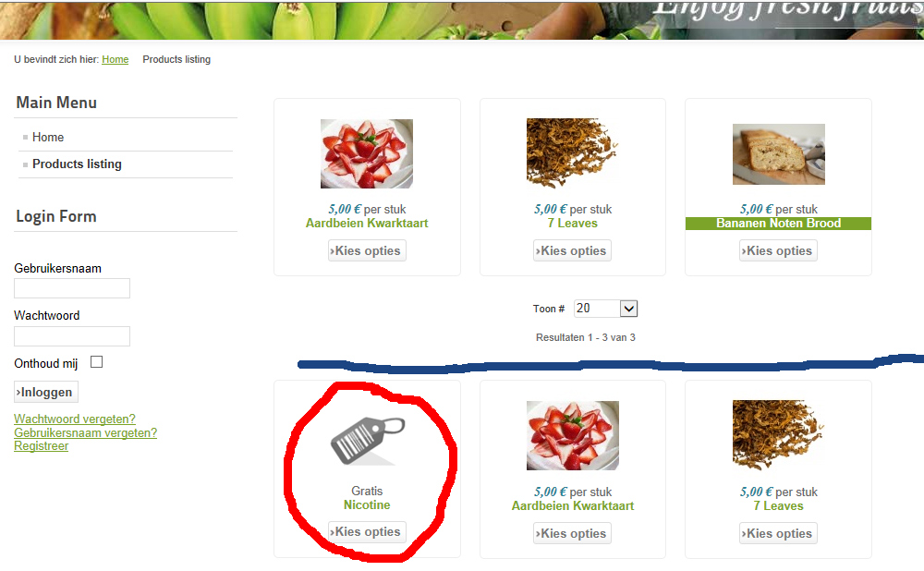
Task: Choose options via Kies opties under Nicotine
Action: pos(367,531)
